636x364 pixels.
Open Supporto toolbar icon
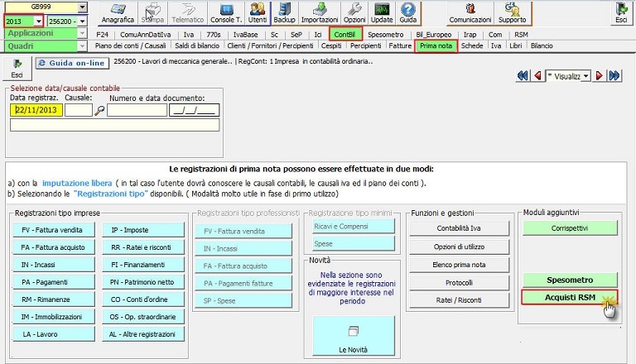513,13
